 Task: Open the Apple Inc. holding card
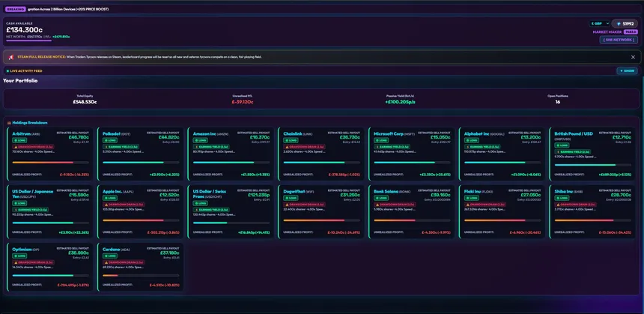[x=141, y=211]
